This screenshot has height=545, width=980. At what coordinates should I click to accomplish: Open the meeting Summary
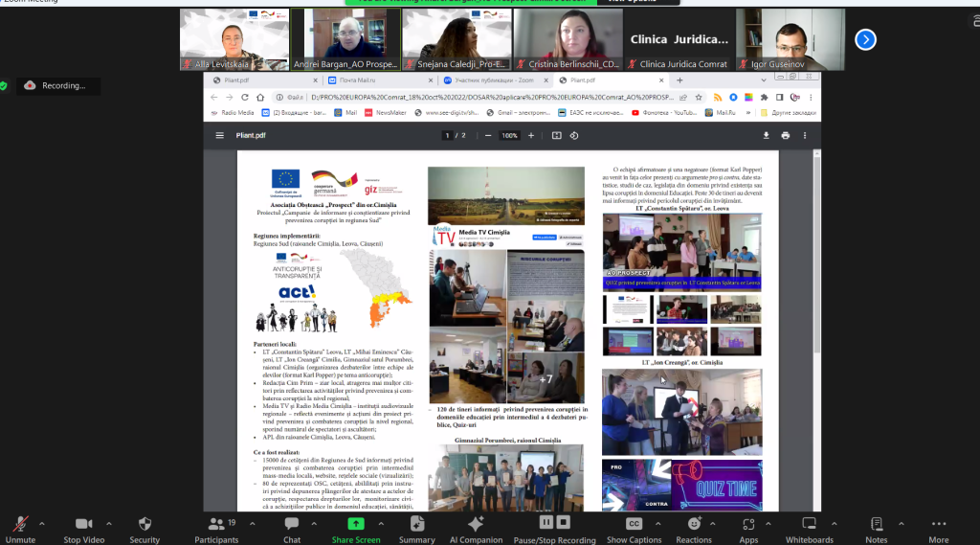[417, 530]
